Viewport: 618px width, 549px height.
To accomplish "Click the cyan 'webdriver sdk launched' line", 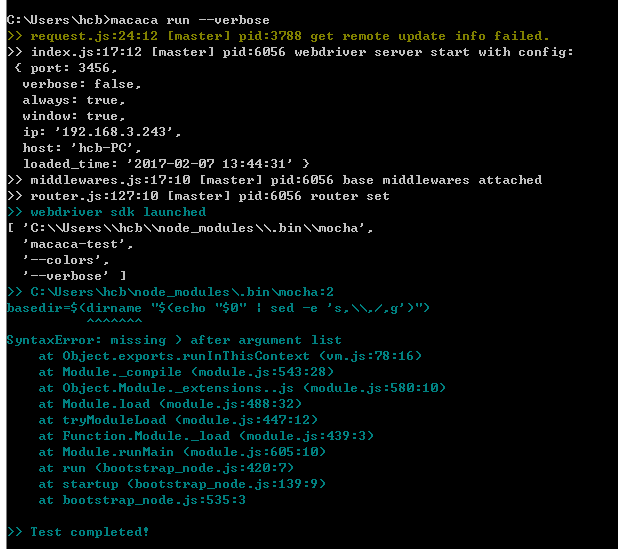I will click(106, 212).
